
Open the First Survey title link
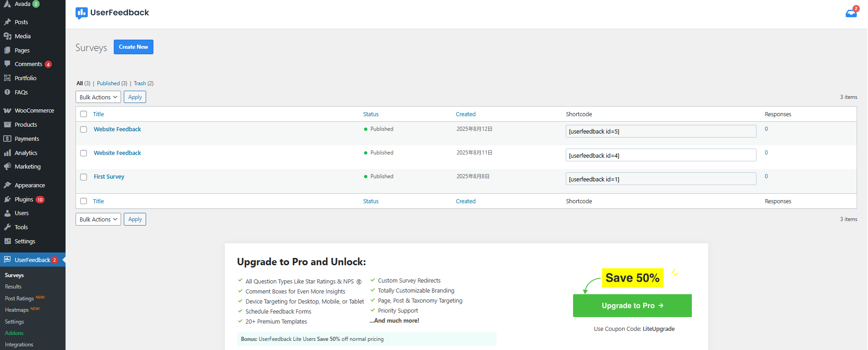(109, 177)
